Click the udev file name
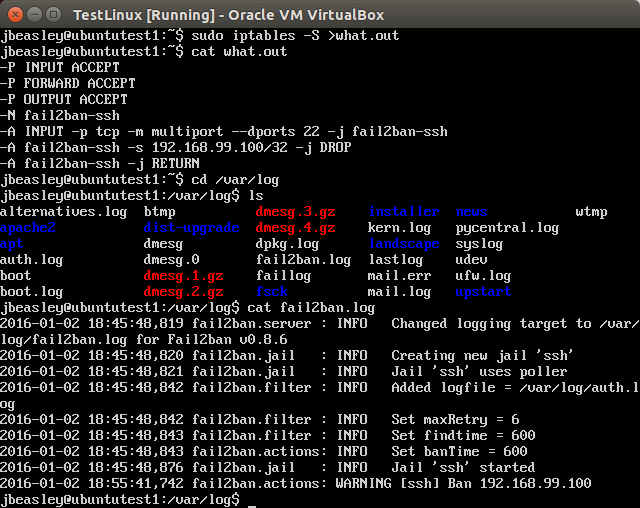This screenshot has width=640, height=508. [x=472, y=260]
